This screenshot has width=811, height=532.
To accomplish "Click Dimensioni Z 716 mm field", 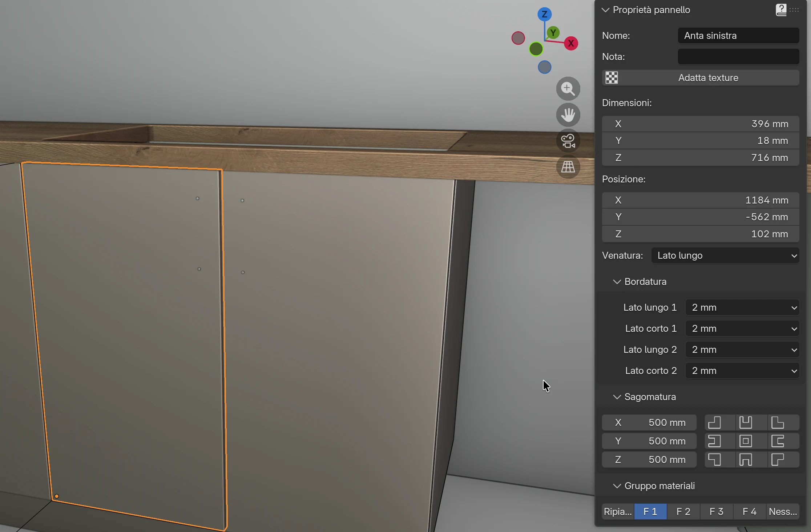I will click(701, 158).
